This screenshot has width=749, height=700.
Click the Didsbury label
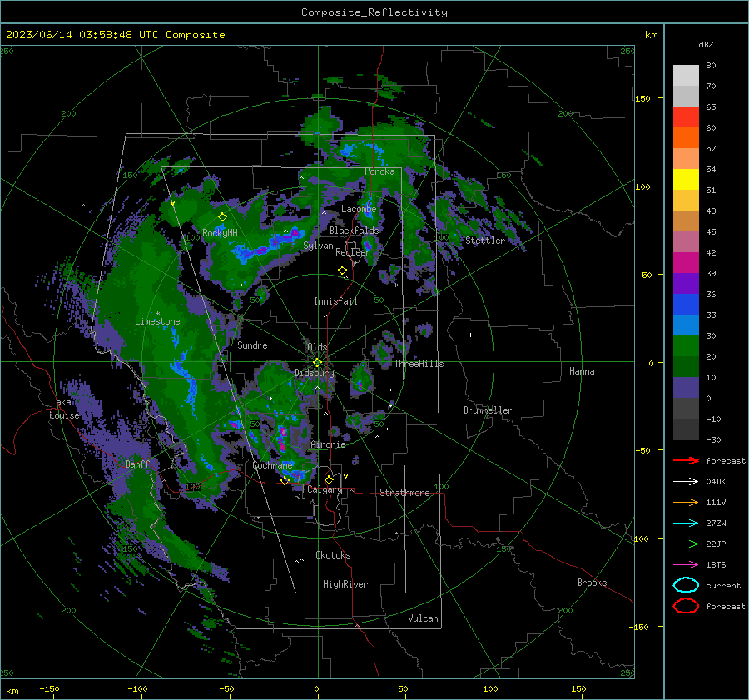(x=314, y=373)
